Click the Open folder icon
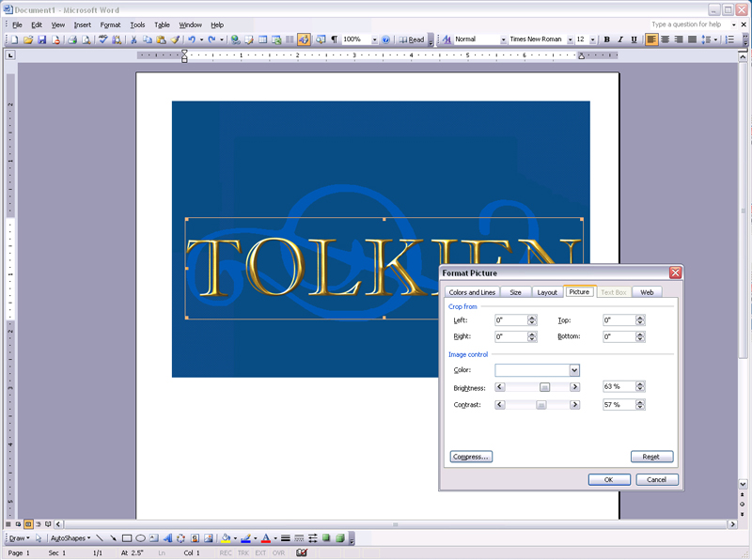Viewport: 752px width, 560px height. [28, 39]
